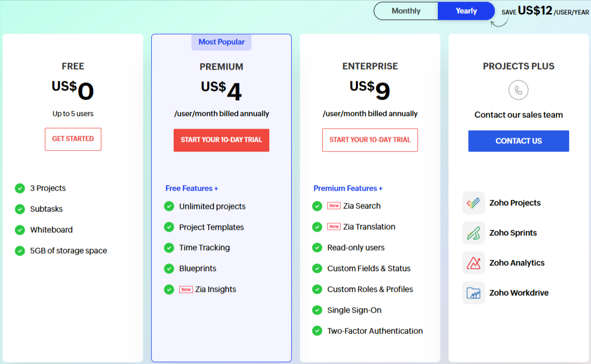Screen dimensions: 591x364
Task: Click the 'Up to 5 users' text
Action: point(73,114)
